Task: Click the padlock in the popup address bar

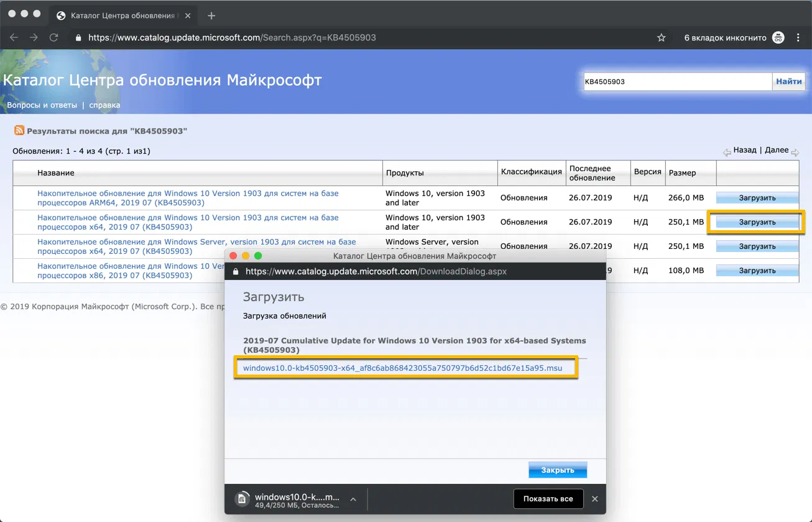Action: tap(235, 271)
